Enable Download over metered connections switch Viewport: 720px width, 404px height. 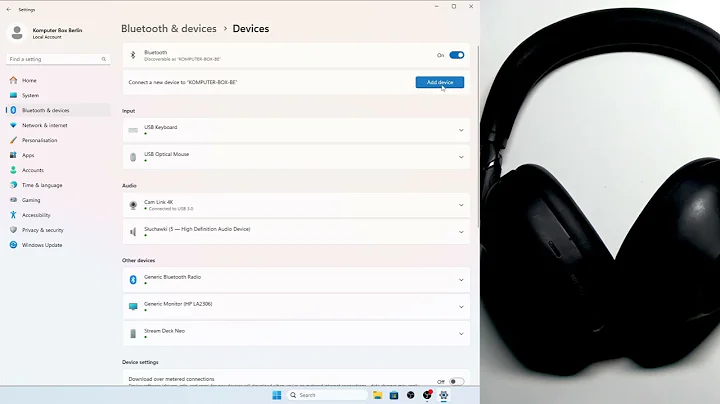pos(457,382)
